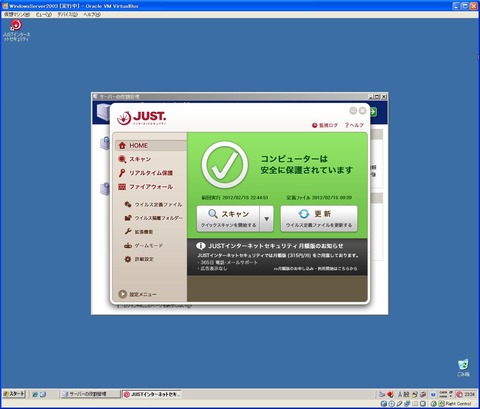Open the 監視ログ link
Viewport: 480px width, 409px height.
pos(325,125)
